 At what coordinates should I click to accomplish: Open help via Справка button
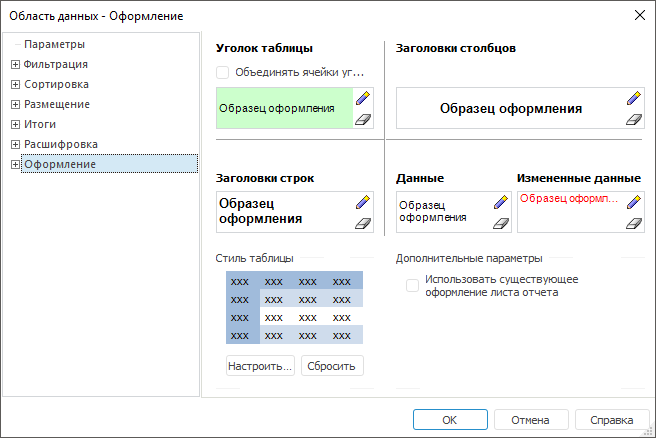pyautogui.click(x=612, y=420)
